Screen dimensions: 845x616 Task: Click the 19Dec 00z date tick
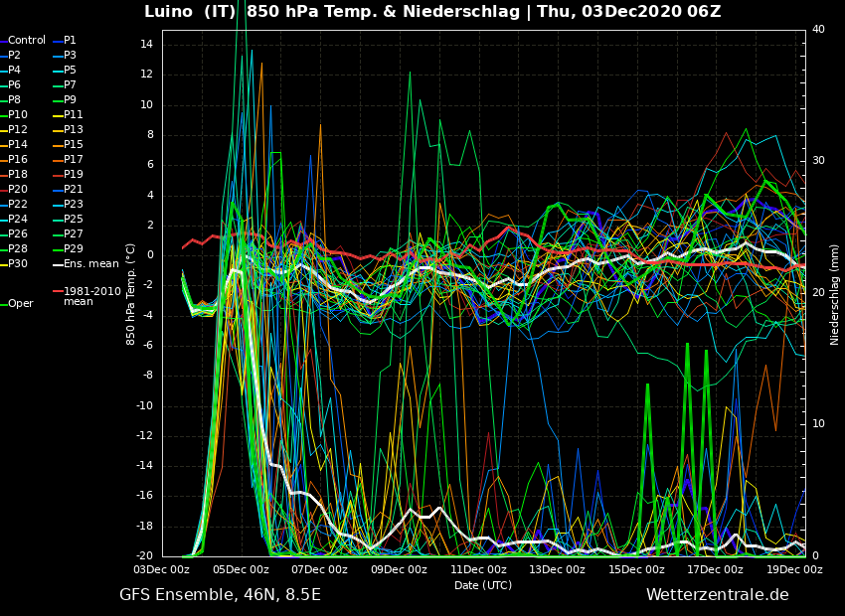[x=795, y=569]
